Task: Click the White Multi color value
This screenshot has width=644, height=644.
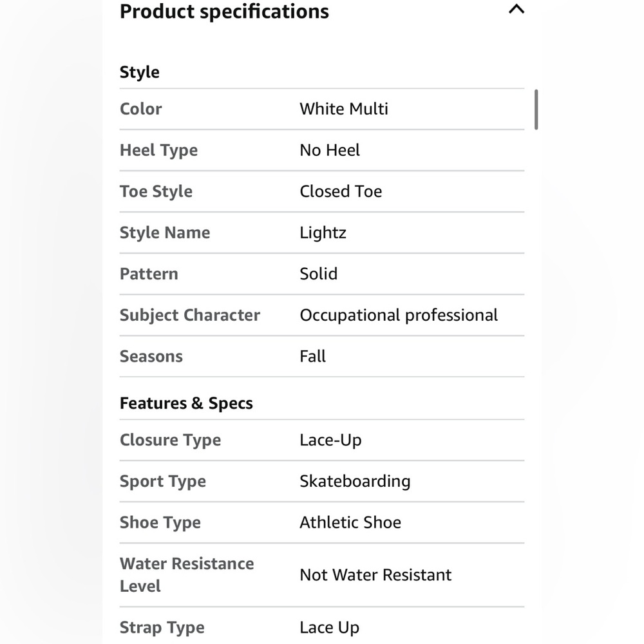Action: click(344, 109)
